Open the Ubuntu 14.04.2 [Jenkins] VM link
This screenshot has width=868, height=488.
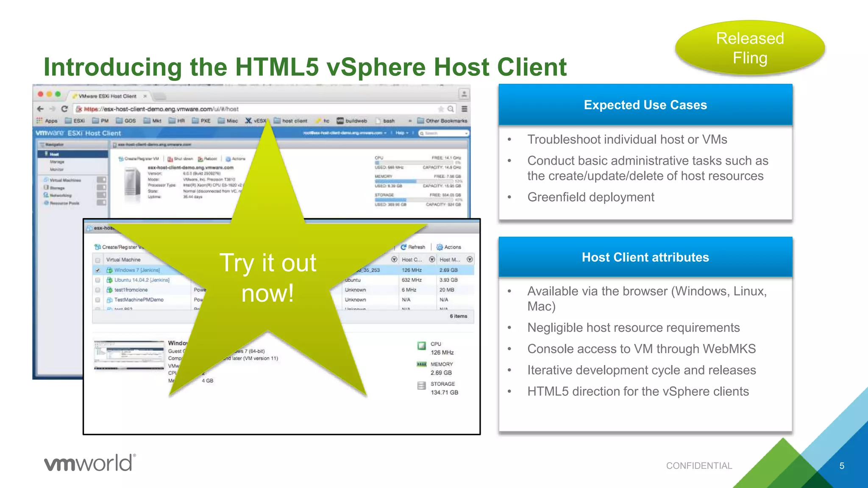(x=142, y=280)
